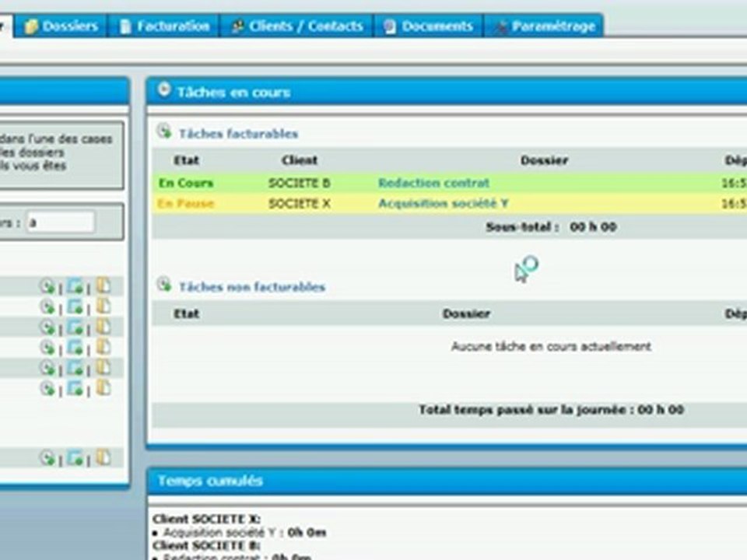Click the En Cours status cell
This screenshot has width=747, height=560.
tap(186, 183)
